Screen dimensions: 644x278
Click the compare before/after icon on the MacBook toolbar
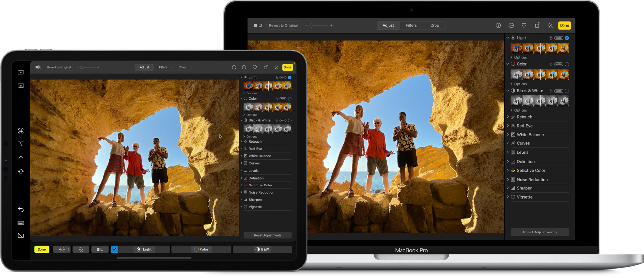(x=258, y=25)
